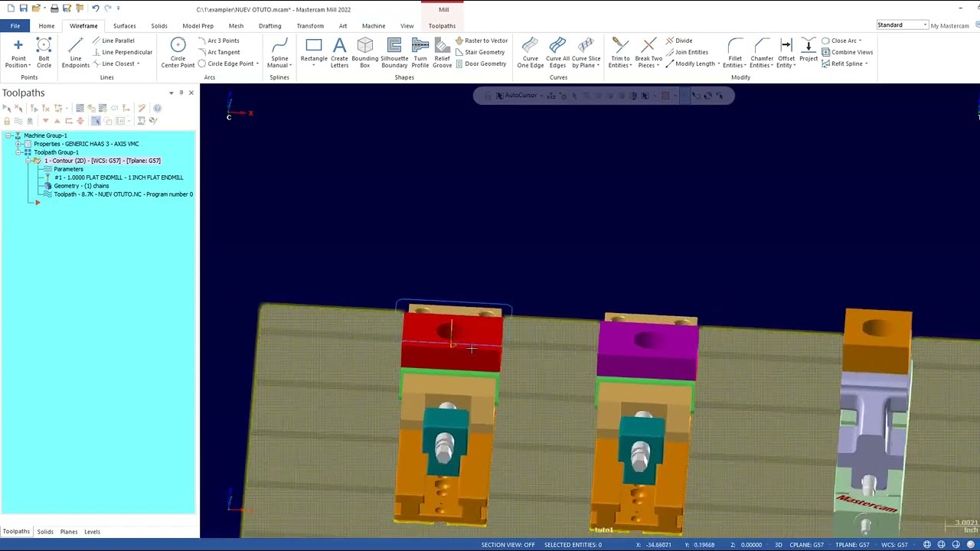The width and height of the screenshot is (980, 551).
Task: Click Line Perpendicular command
Action: tap(121, 52)
